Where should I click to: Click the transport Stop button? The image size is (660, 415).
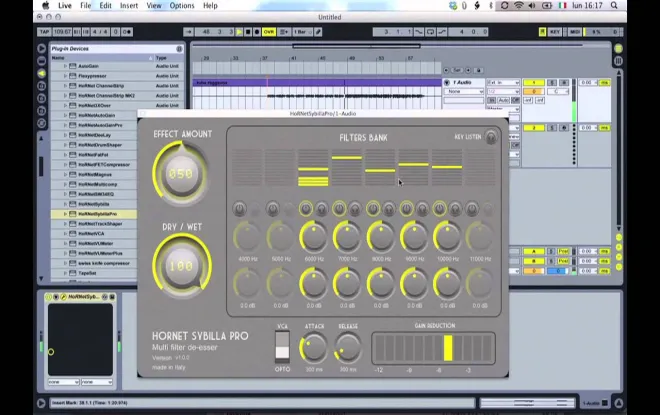coord(248,32)
